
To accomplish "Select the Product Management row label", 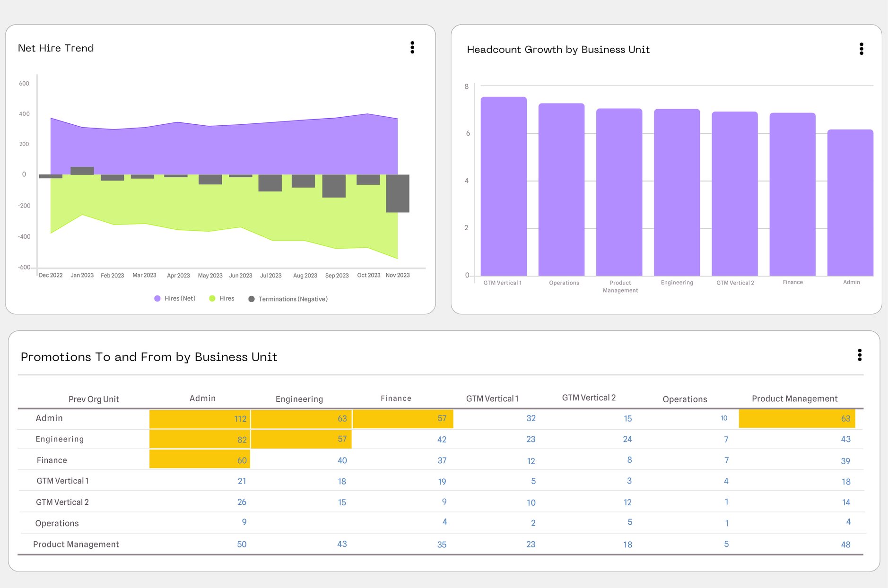I will (76, 544).
